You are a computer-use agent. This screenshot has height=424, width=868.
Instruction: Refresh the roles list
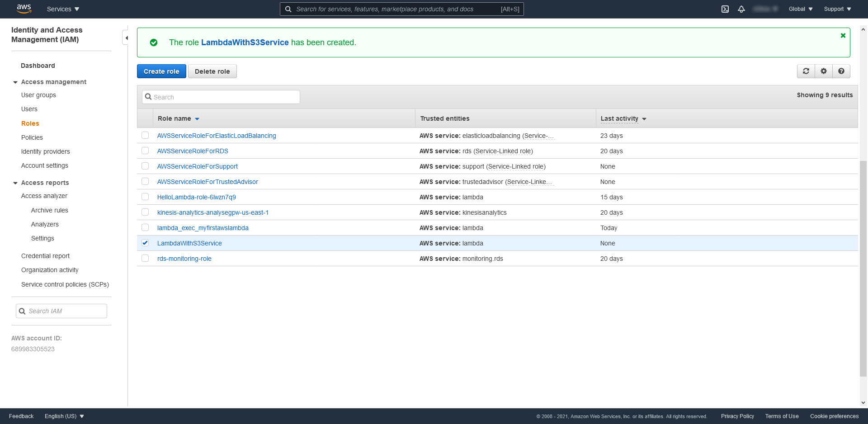[806, 71]
